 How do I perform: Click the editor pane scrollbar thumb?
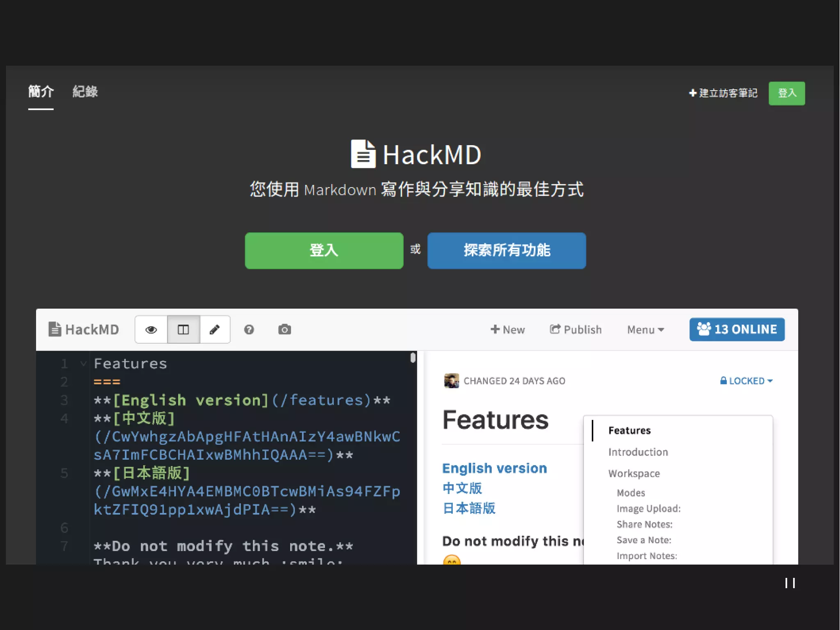(413, 358)
